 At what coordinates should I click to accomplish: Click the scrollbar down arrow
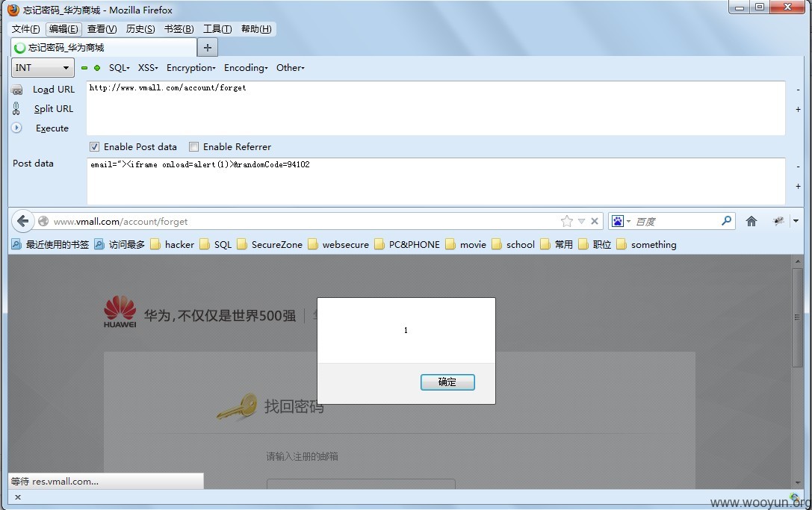[797, 482]
